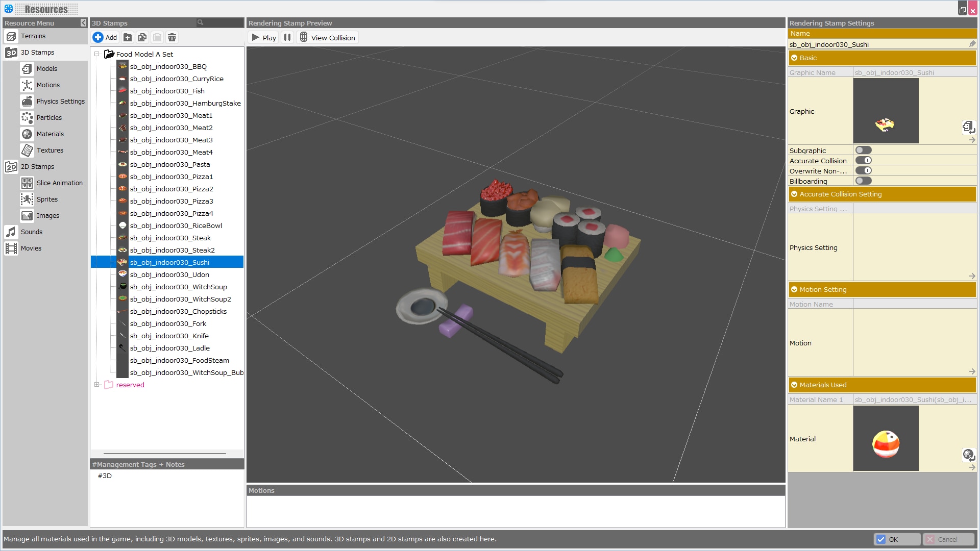
Task: Pause the rendering stamp preview
Action: pos(287,37)
